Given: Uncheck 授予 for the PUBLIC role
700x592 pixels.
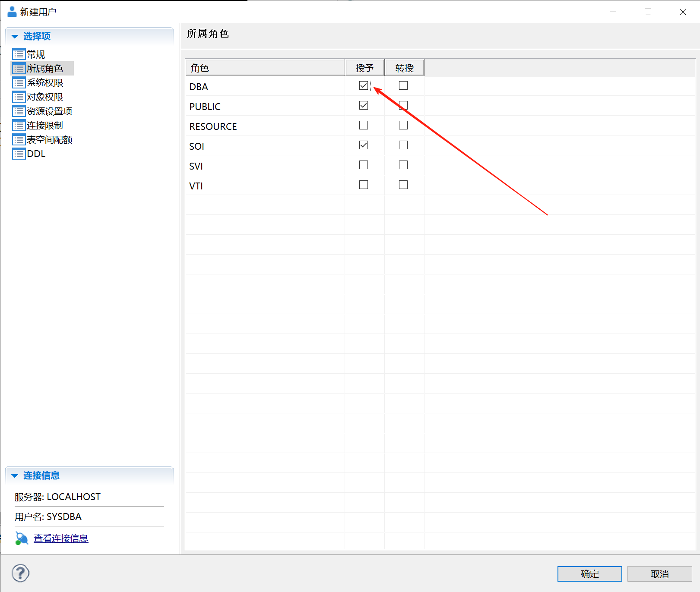Looking at the screenshot, I should point(364,105).
